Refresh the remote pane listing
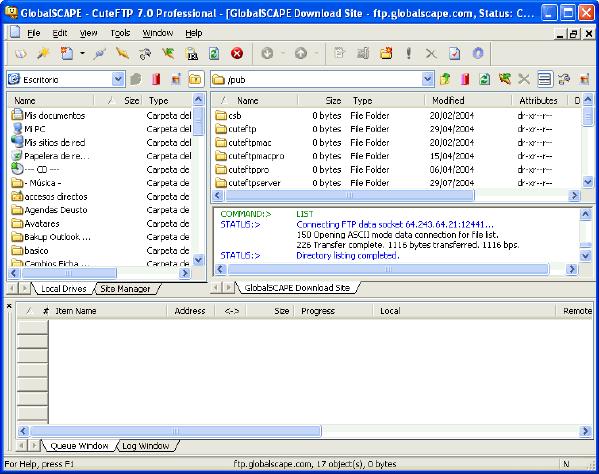Screen dimensions: 599x474 (x=484, y=79)
